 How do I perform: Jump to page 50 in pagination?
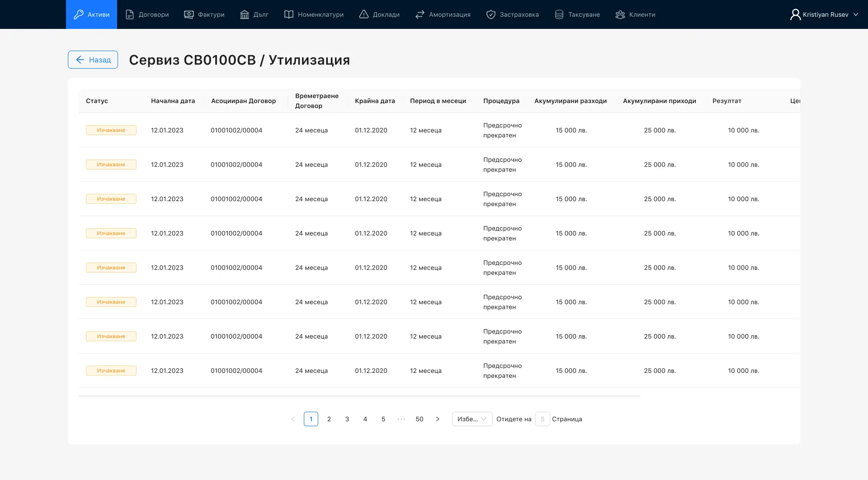pos(420,419)
